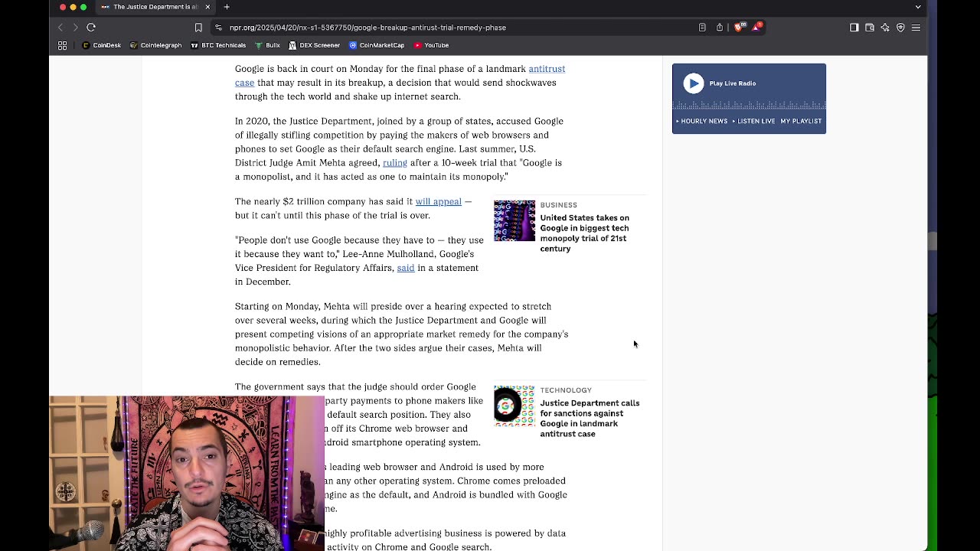Open site settings icon in address bar
Viewport: 980px width, 551px height.
[x=218, y=28]
